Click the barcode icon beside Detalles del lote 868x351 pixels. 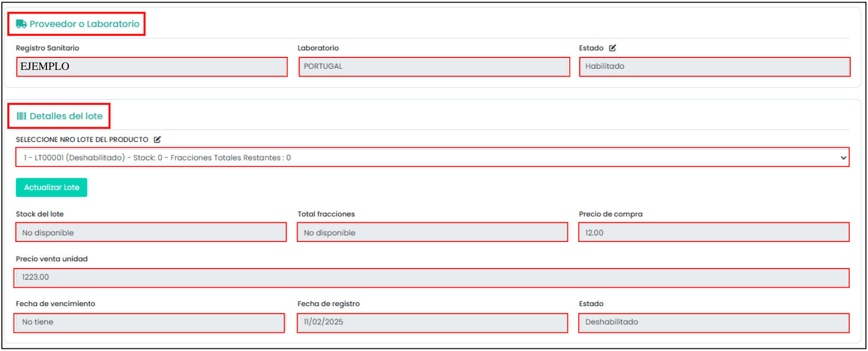pos(21,116)
